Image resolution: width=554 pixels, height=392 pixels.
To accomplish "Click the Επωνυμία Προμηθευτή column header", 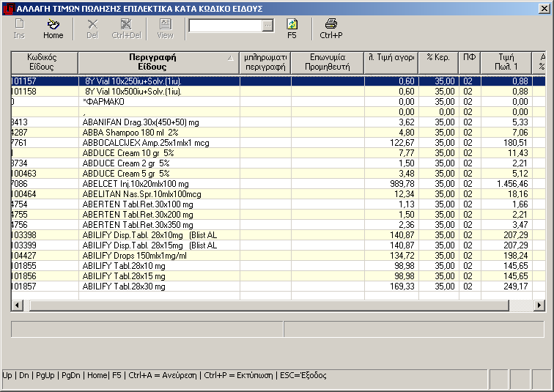I will [x=327, y=62].
